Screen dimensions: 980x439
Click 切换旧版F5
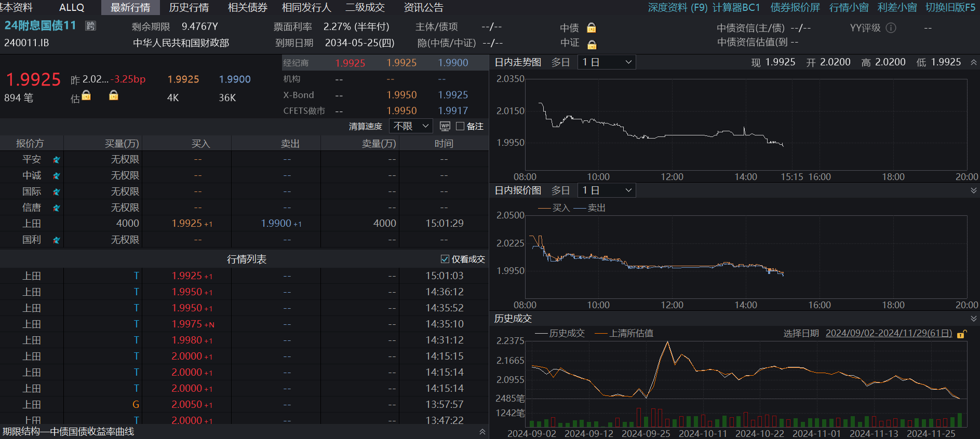coord(950,7)
